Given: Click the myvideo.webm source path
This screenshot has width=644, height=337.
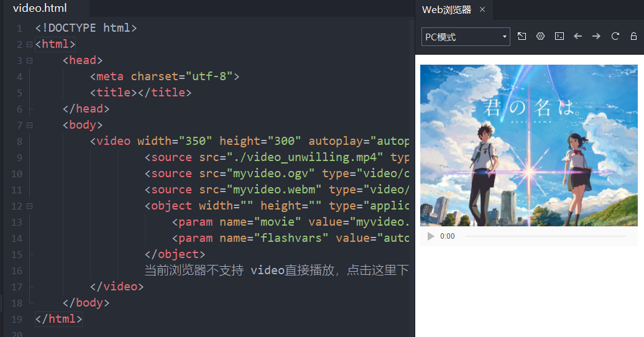Looking at the screenshot, I should click(274, 190).
